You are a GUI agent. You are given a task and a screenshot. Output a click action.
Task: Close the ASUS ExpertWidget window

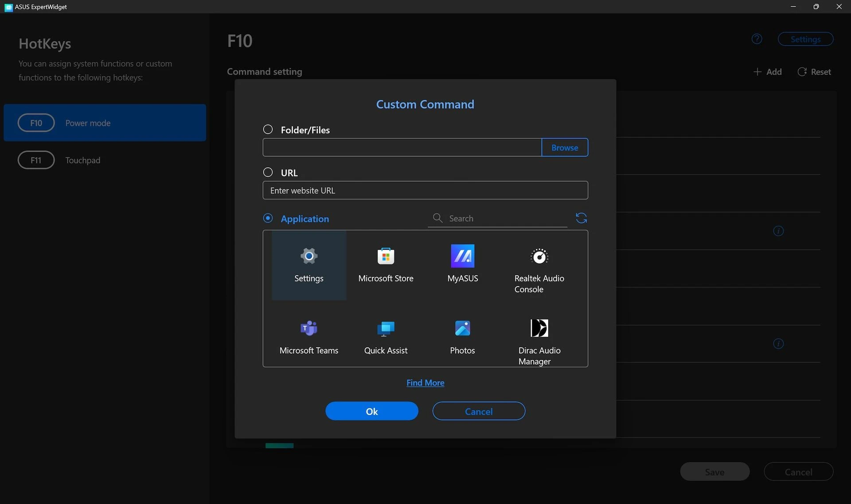pos(839,7)
